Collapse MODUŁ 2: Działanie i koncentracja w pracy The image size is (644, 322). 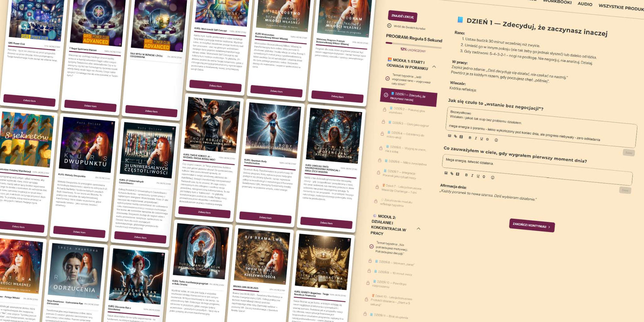[418, 228]
